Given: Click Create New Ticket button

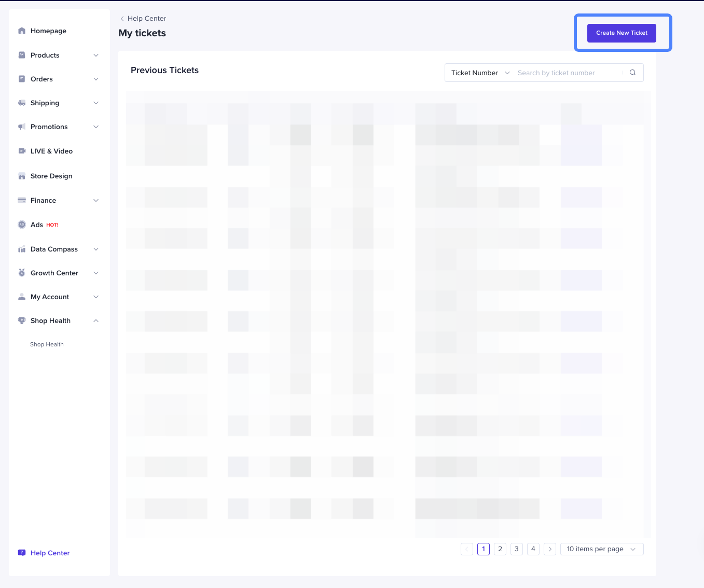Looking at the screenshot, I should click(x=622, y=33).
